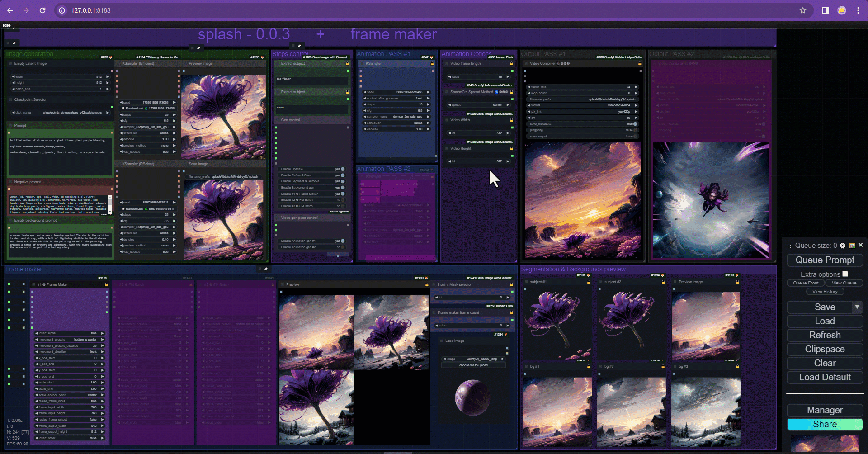Screen dimensions: 868x454
Task: Open the Manager button
Action: (825, 410)
